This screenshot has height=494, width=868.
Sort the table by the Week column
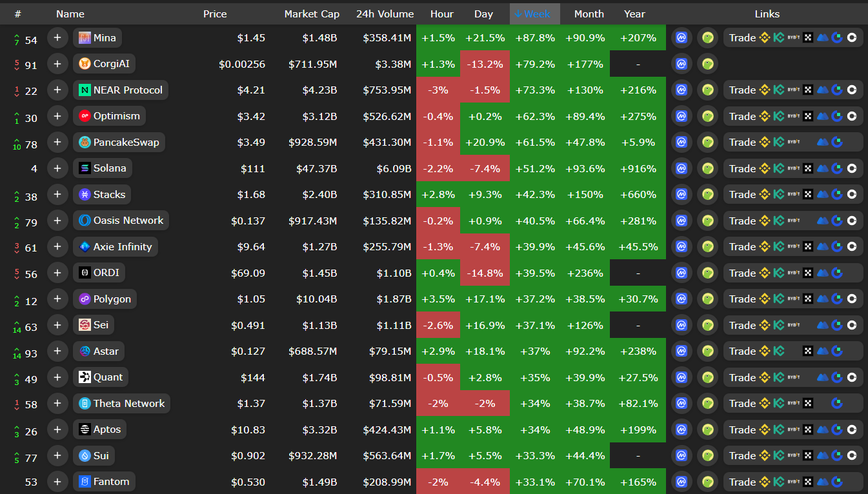pos(535,14)
